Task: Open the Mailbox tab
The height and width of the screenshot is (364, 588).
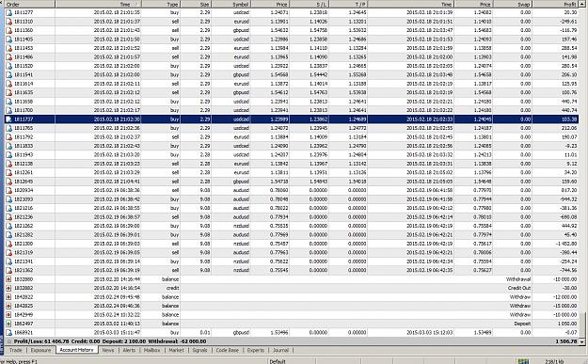Action: pyautogui.click(x=151, y=350)
